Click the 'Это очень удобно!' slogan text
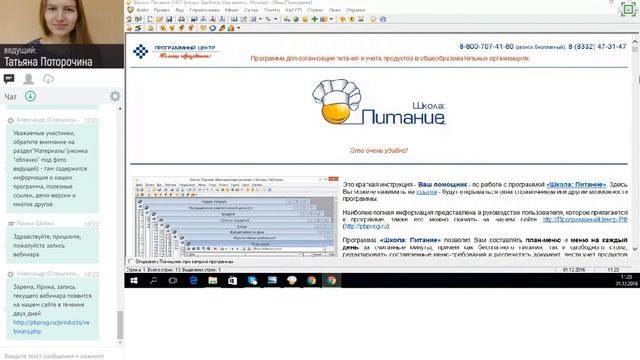This screenshot has width=640, height=360. [x=379, y=150]
